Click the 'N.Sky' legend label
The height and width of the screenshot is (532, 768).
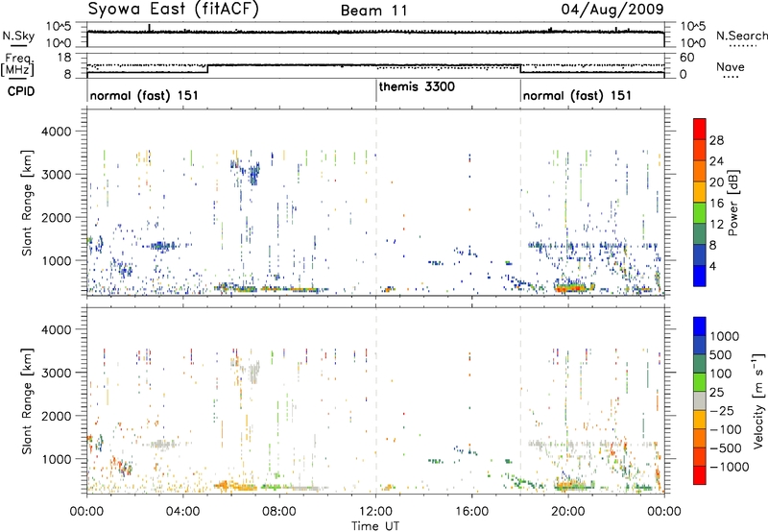click(x=18, y=36)
